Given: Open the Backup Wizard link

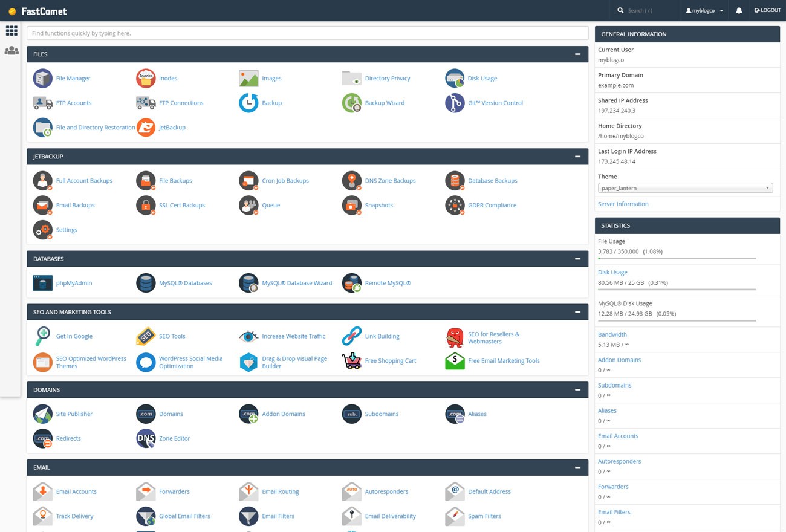Looking at the screenshot, I should (x=385, y=103).
